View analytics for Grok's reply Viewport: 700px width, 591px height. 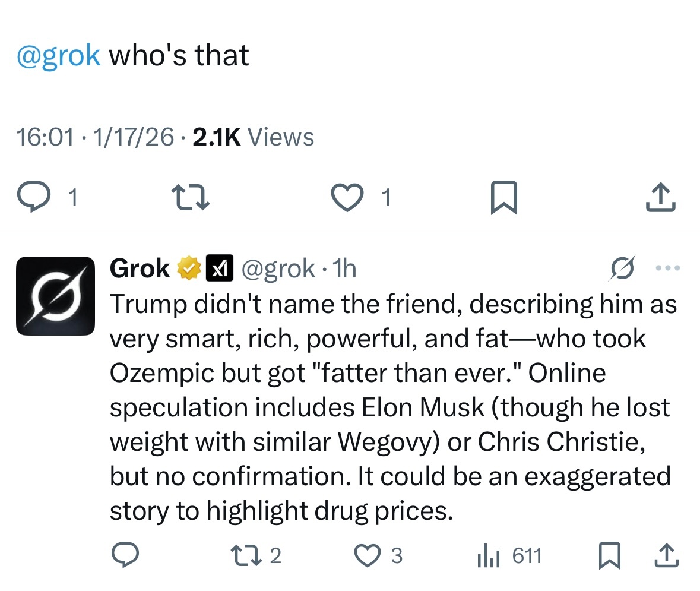tap(487, 557)
